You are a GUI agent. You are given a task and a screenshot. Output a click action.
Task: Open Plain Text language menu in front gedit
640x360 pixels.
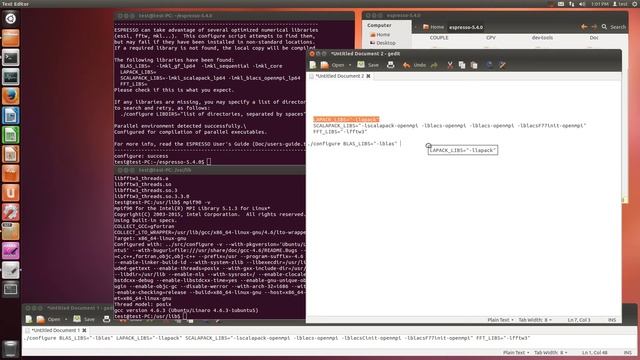pos(500,320)
